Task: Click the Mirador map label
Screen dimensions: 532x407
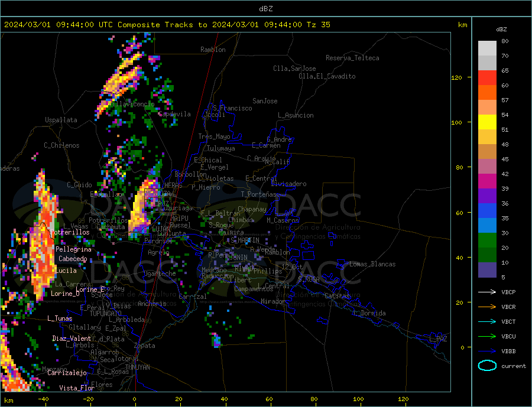Action: coord(273,301)
